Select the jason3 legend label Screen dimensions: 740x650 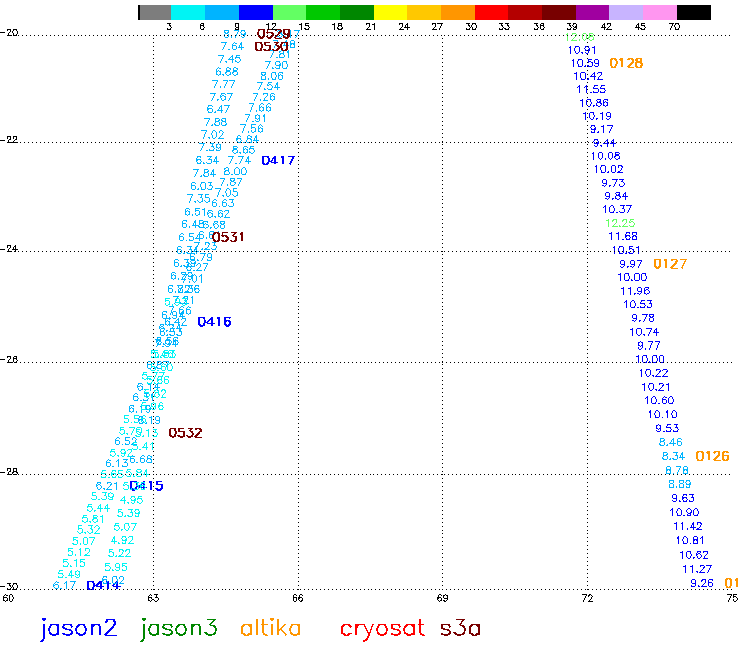tap(179, 629)
